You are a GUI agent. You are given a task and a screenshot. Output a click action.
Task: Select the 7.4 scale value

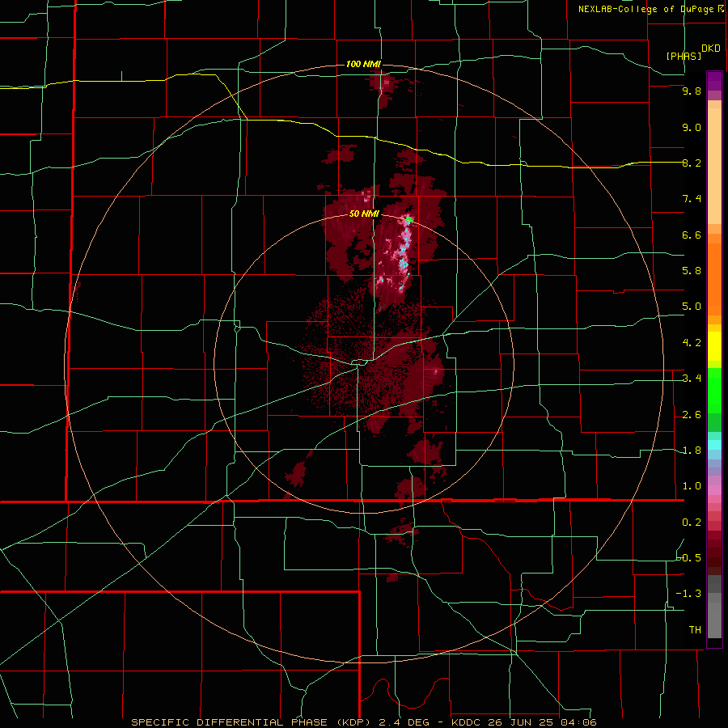pyautogui.click(x=692, y=199)
